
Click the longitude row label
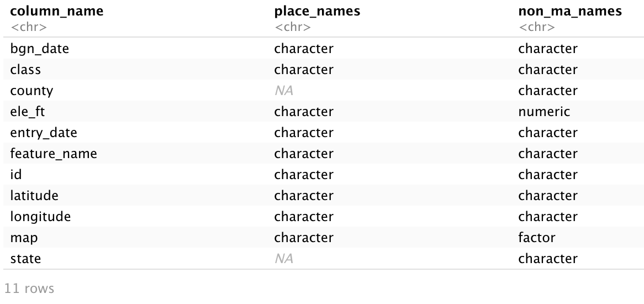(40, 217)
